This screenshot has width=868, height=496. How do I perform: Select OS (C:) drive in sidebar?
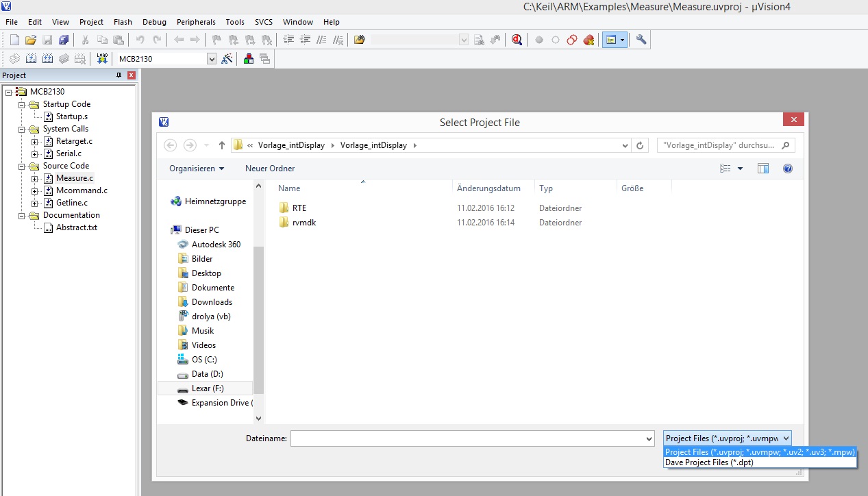click(204, 360)
